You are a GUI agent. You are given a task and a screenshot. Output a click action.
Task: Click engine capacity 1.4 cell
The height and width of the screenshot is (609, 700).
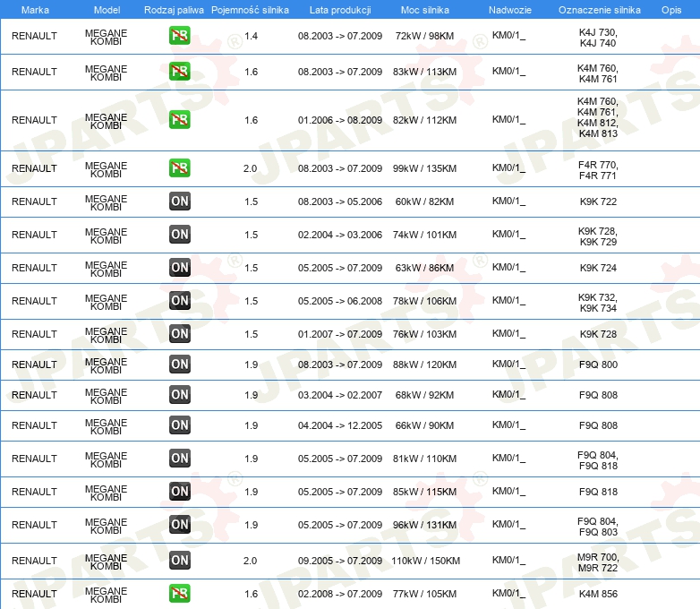[251, 36]
